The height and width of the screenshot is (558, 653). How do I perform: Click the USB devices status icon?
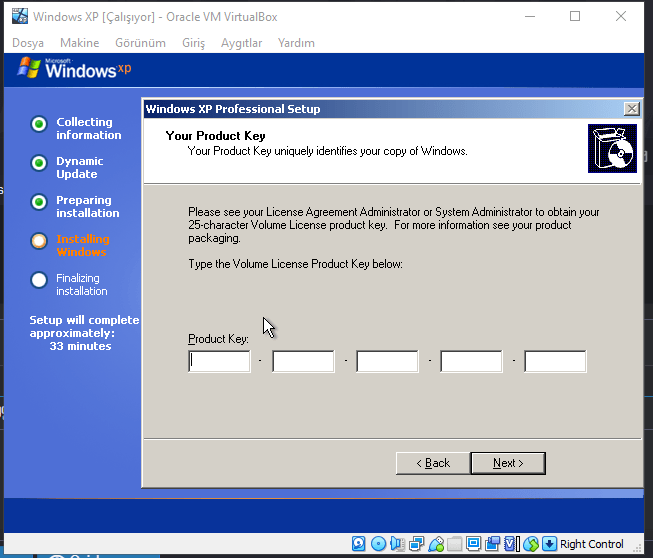pyautogui.click(x=436, y=544)
